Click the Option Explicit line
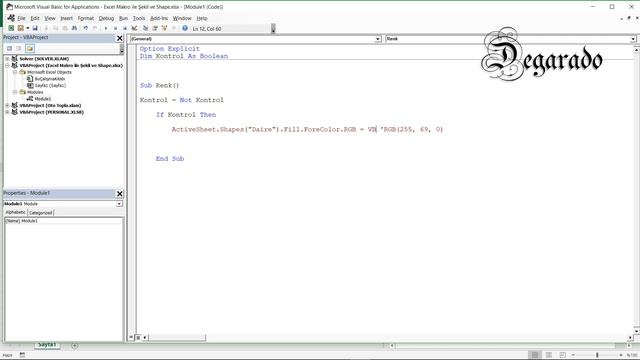The height and width of the screenshot is (360, 640). 169,49
